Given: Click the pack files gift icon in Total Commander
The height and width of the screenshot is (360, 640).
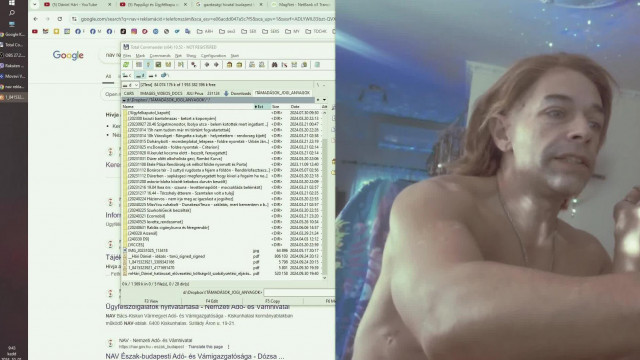Looking at the screenshot, I should click(230, 65).
